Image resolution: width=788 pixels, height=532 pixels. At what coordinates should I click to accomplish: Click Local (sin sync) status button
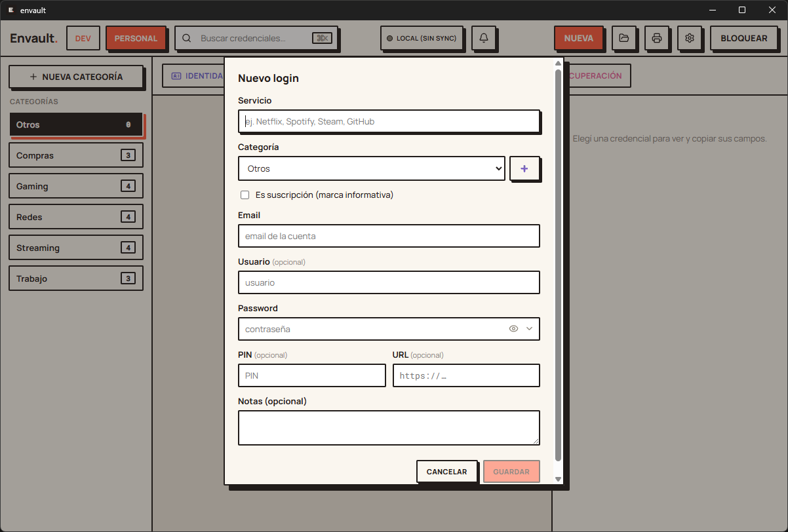pos(422,38)
